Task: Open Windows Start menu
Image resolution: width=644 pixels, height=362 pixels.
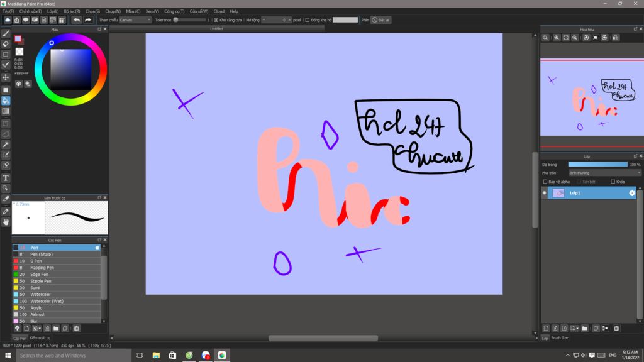Action: pyautogui.click(x=8, y=356)
